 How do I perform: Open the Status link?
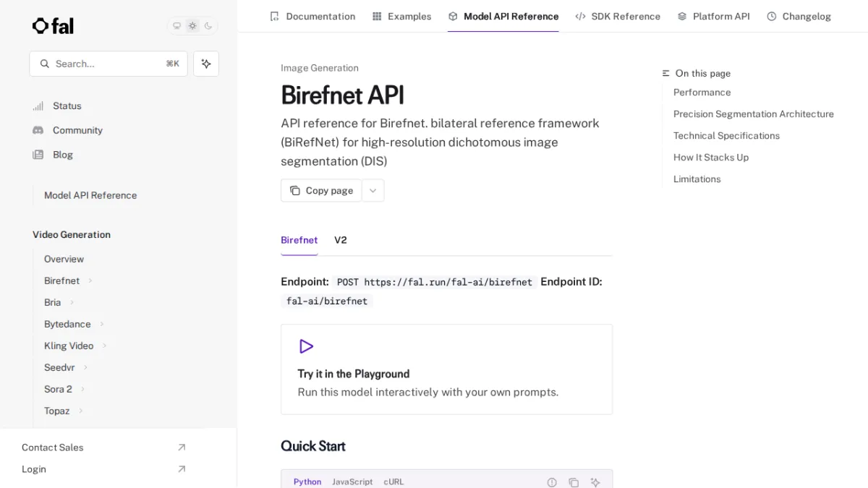67,106
